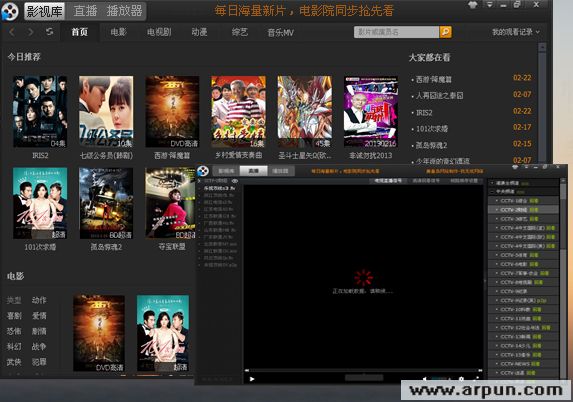
Task: Click the film-reel logo in the main window
Action: point(10,11)
